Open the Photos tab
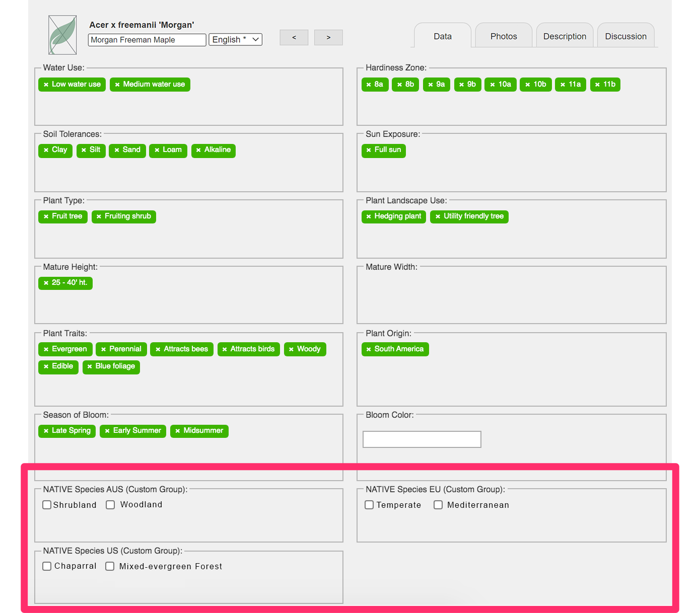Image resolution: width=700 pixels, height=613 pixels. tap(504, 36)
